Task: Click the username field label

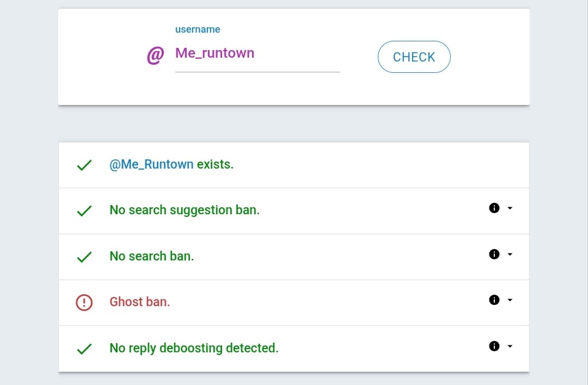Action: click(x=198, y=29)
